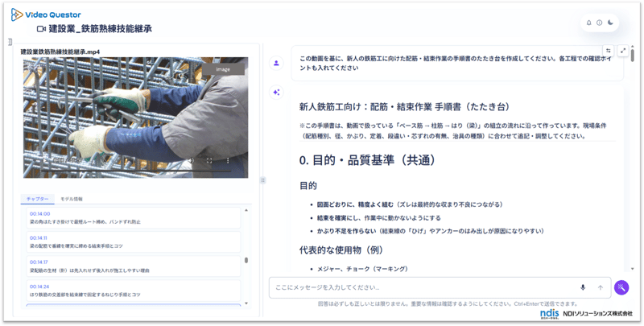Click the swap panels arrows icon
644x326 pixels.
pos(609,51)
